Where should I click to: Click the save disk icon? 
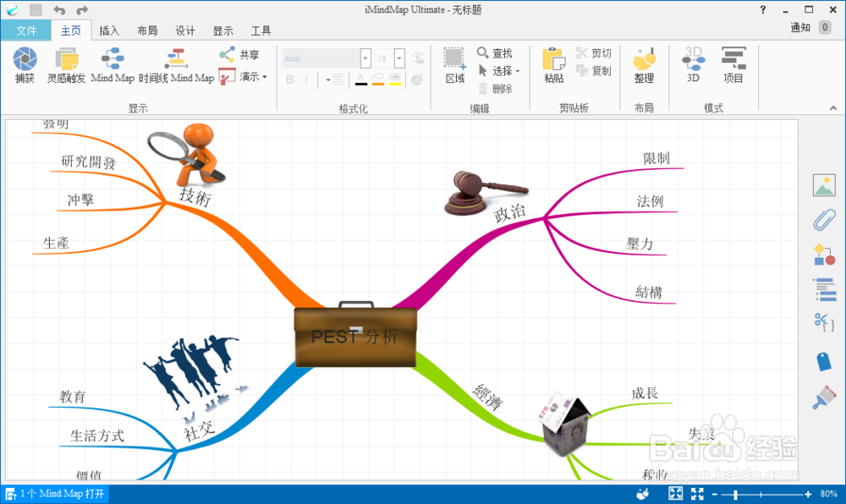[x=36, y=9]
